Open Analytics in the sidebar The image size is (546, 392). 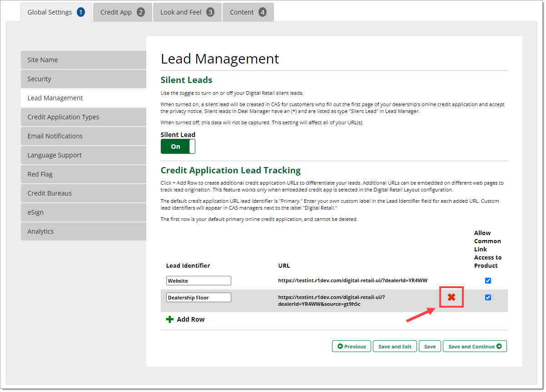(x=84, y=231)
